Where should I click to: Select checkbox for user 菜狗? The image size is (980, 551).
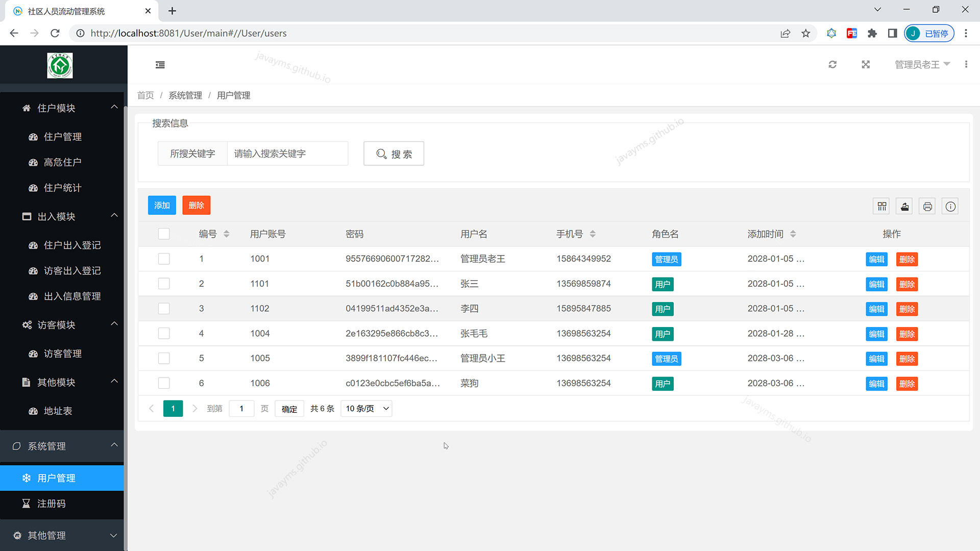[164, 383]
